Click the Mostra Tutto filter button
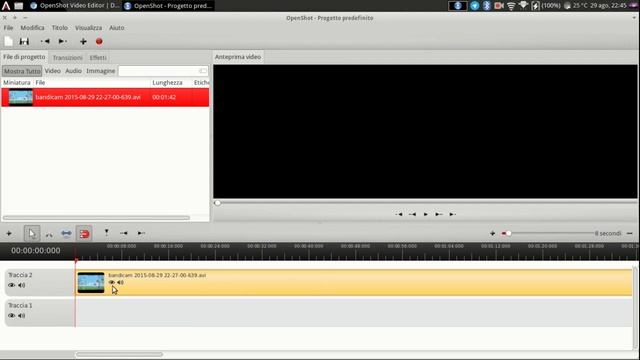Screen dimensions: 640x360 coord(22,71)
